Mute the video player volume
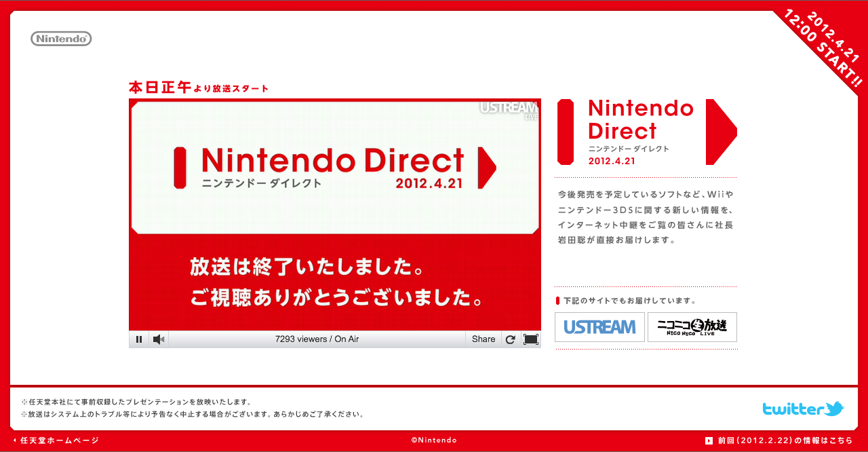868x452 pixels. coord(159,339)
